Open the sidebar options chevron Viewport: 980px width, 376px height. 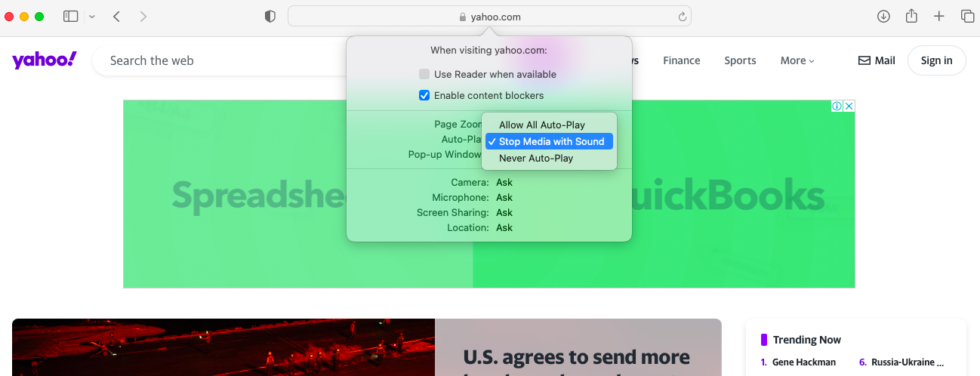(x=92, y=17)
